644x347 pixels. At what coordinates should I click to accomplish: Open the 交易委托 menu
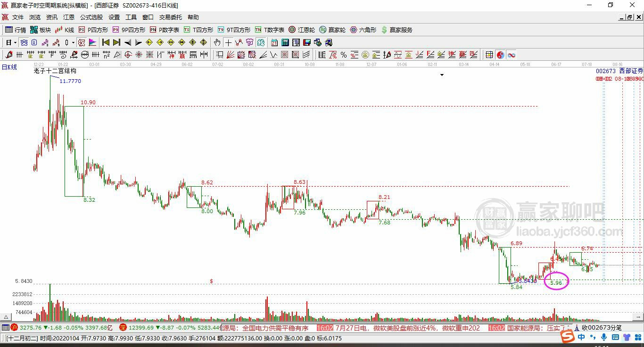coord(171,17)
